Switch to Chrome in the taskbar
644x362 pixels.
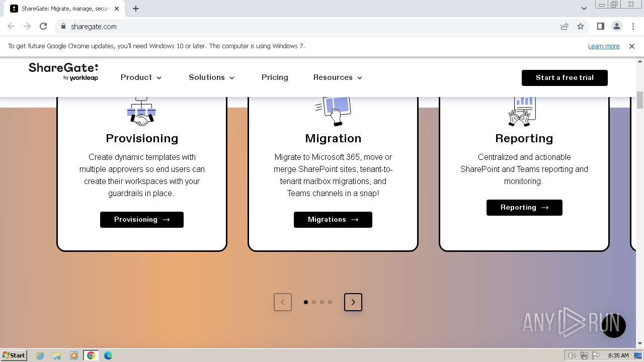pos(91,355)
